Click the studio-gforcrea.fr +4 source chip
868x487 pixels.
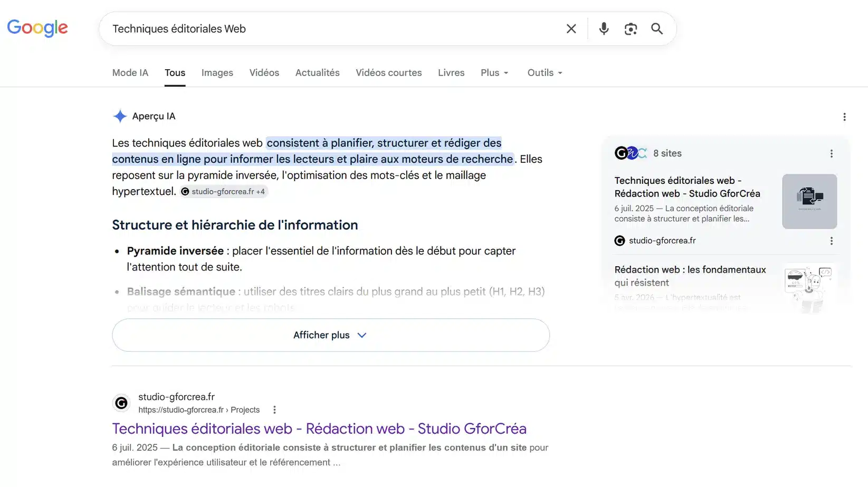[224, 192]
